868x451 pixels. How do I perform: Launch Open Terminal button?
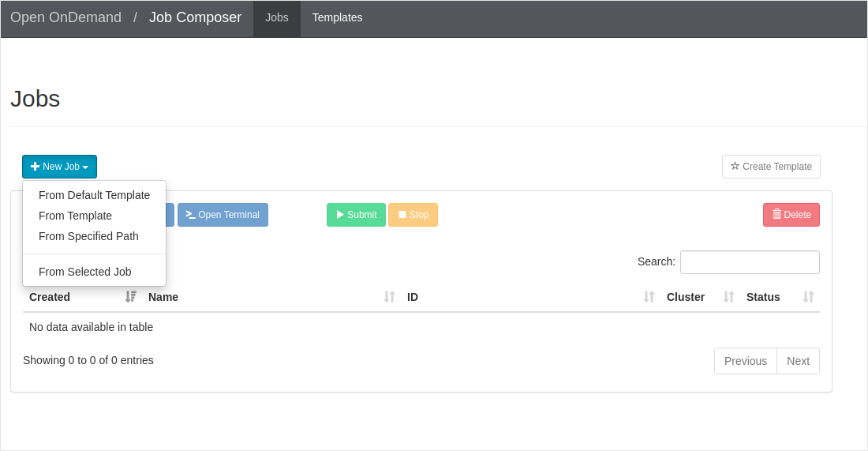[x=223, y=215]
